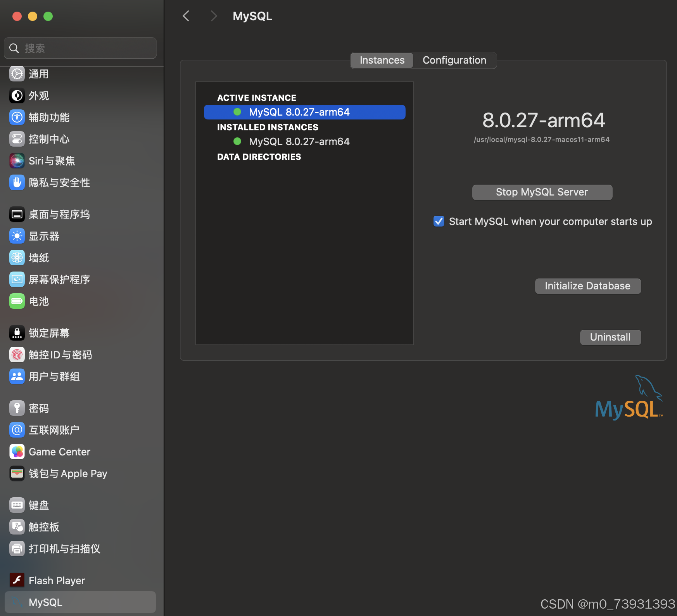Viewport: 677px width, 616px height.
Task: Open Flash Player settings from sidebar
Action: (56, 580)
